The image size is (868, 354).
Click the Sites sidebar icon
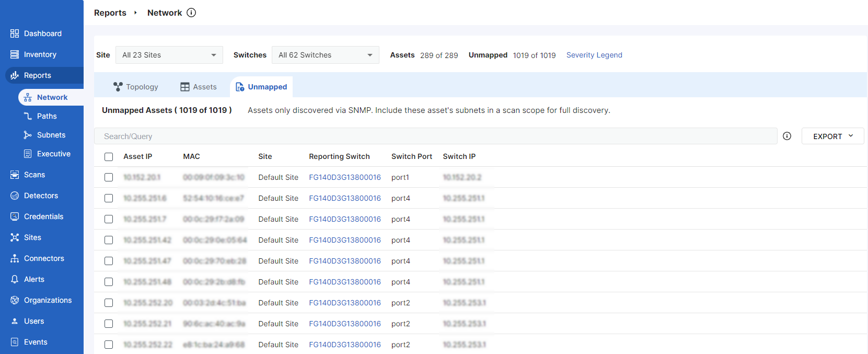(15, 237)
